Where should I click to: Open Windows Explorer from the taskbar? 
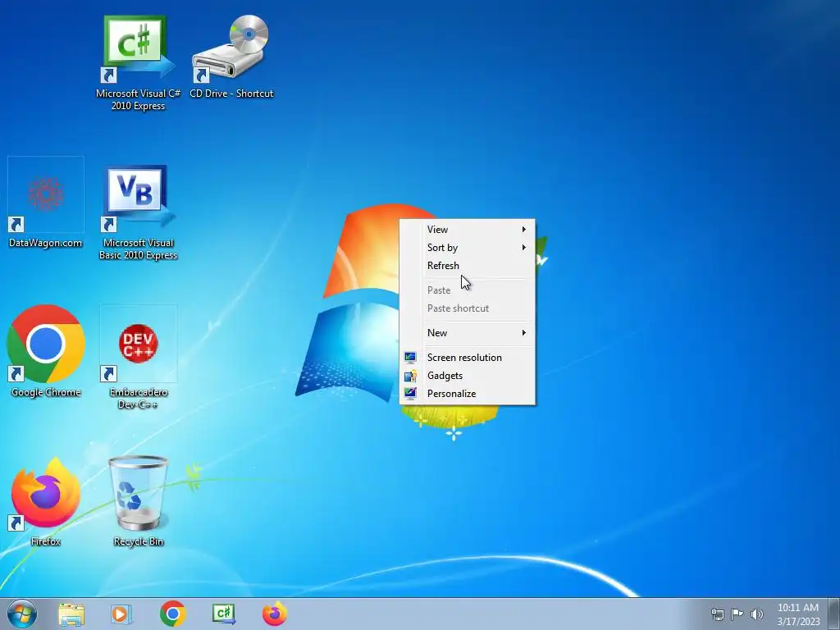tap(71, 614)
